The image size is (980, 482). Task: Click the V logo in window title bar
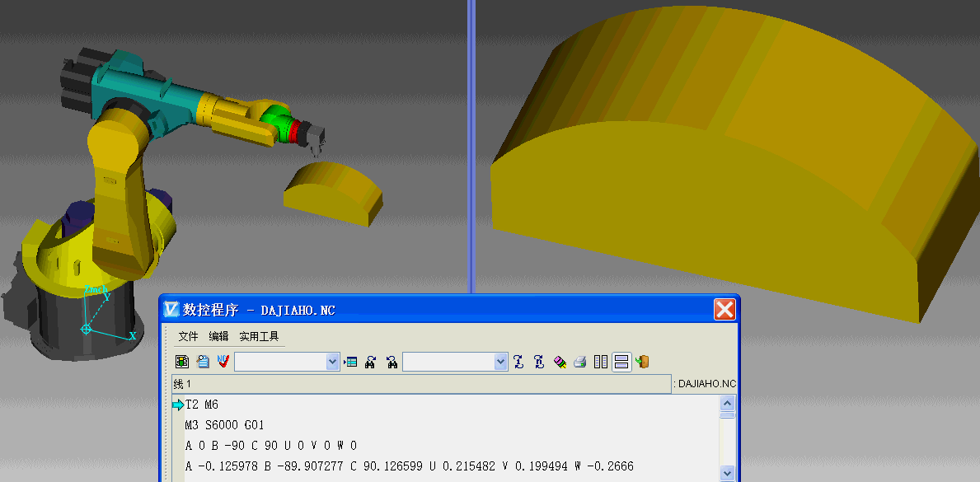point(171,309)
